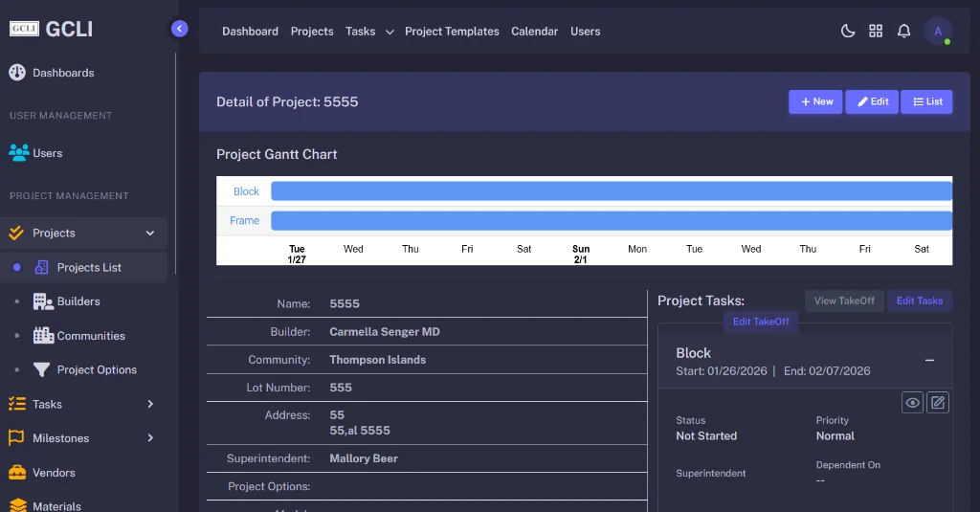Viewport: 980px width, 512px height.
Task: Click Edit Tasks button
Action: pyautogui.click(x=920, y=301)
